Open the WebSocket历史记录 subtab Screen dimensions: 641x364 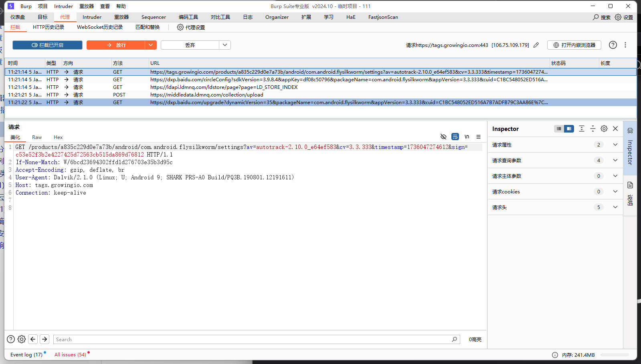[x=100, y=27]
